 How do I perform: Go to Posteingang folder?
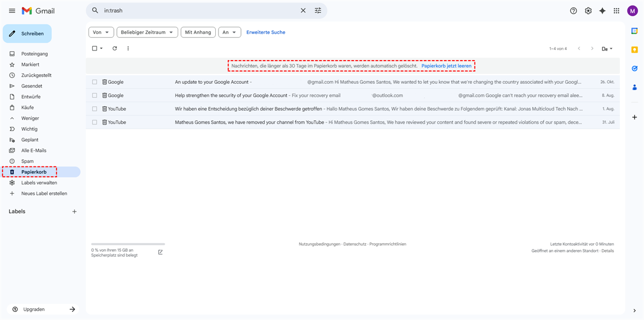(x=34, y=54)
